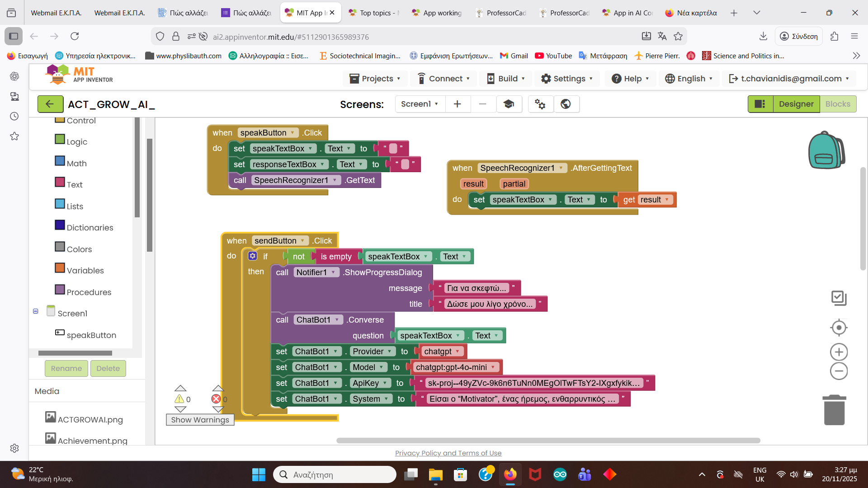Click the graduation cap tutorial icon
868x488 pixels.
509,104
